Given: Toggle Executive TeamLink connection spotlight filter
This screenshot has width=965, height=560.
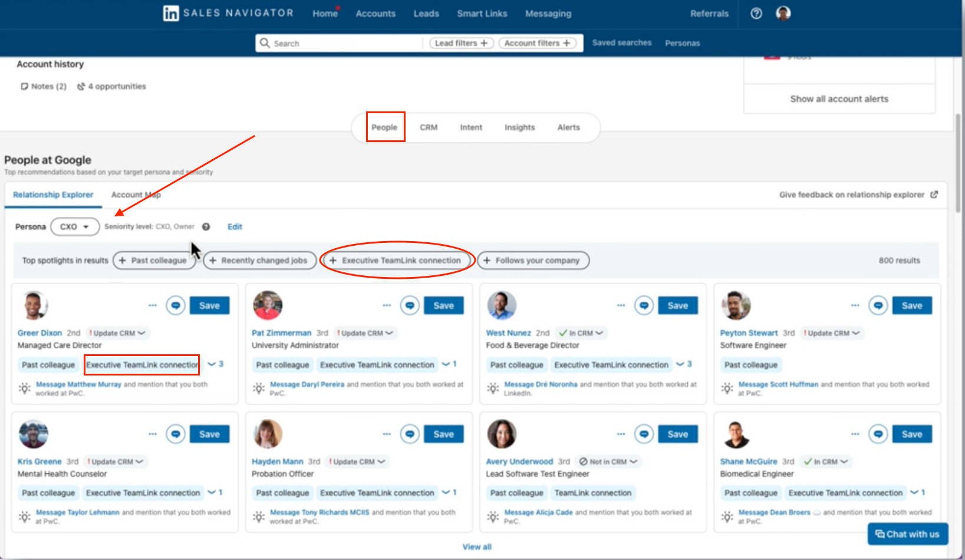Looking at the screenshot, I should point(396,261).
